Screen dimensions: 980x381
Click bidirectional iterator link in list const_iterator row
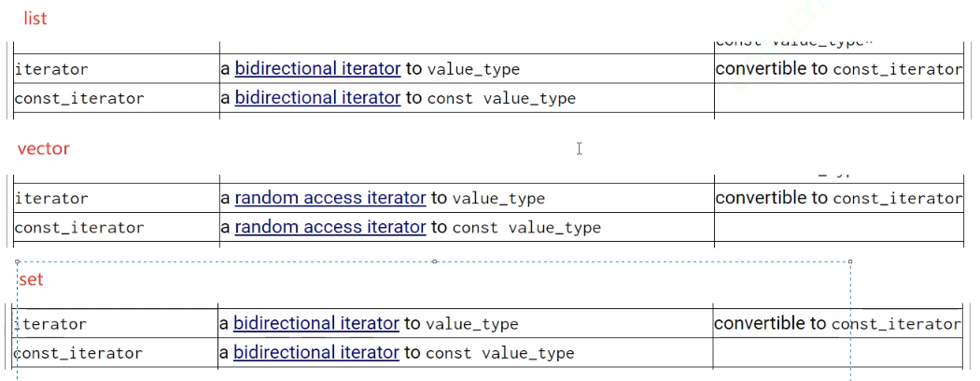[x=317, y=97]
